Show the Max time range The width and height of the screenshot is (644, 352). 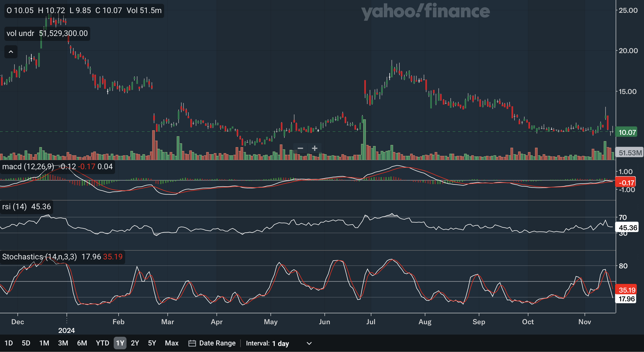171,343
